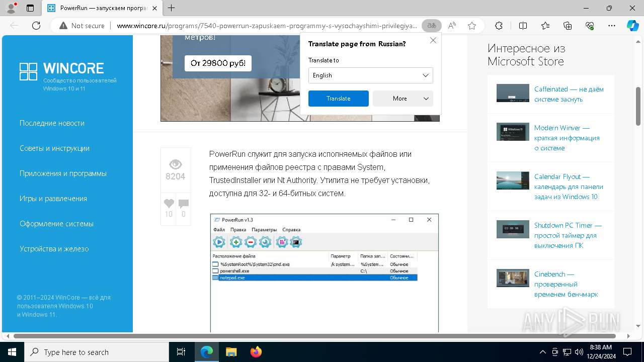Show the Not secure site info
The image size is (644, 362).
click(82, 26)
